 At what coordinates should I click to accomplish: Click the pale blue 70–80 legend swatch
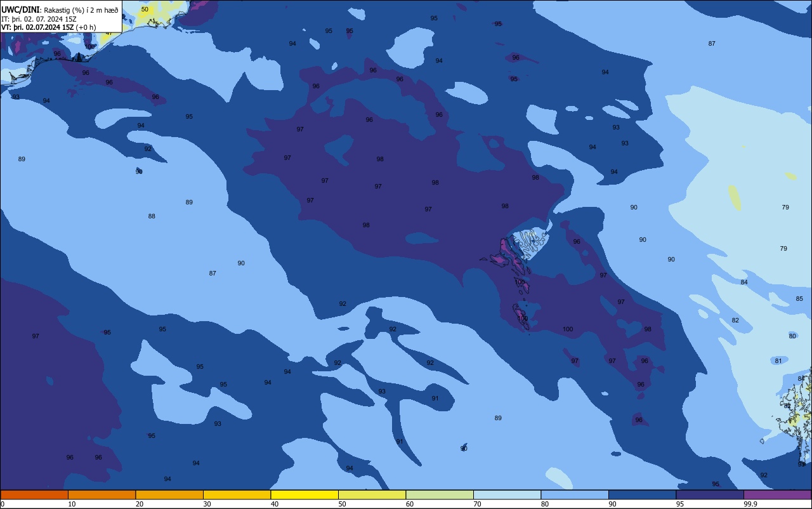click(507, 494)
